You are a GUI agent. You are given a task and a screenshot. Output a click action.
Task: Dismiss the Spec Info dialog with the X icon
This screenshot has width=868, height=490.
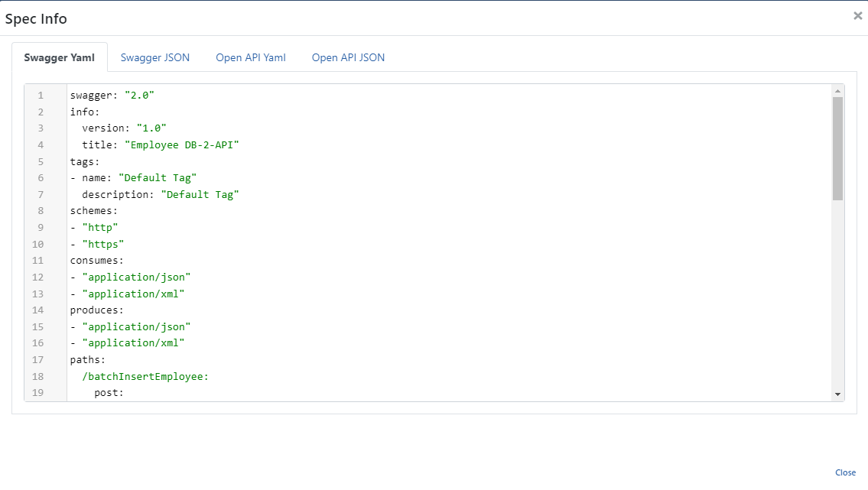[x=857, y=16]
